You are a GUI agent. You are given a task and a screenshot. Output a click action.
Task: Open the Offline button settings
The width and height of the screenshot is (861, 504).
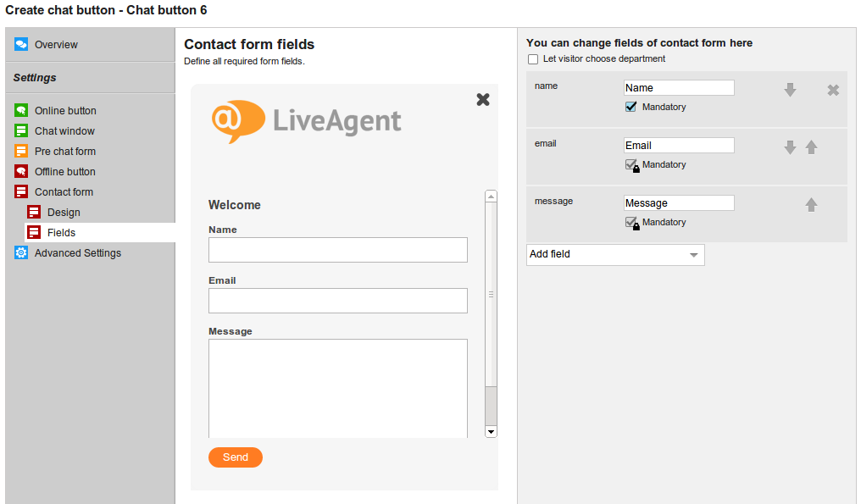pyautogui.click(x=64, y=172)
